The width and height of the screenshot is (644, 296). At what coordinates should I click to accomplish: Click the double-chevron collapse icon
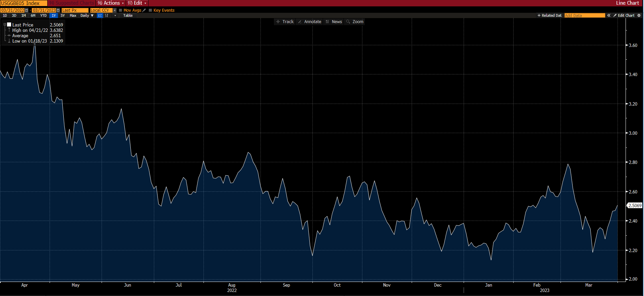point(609,15)
